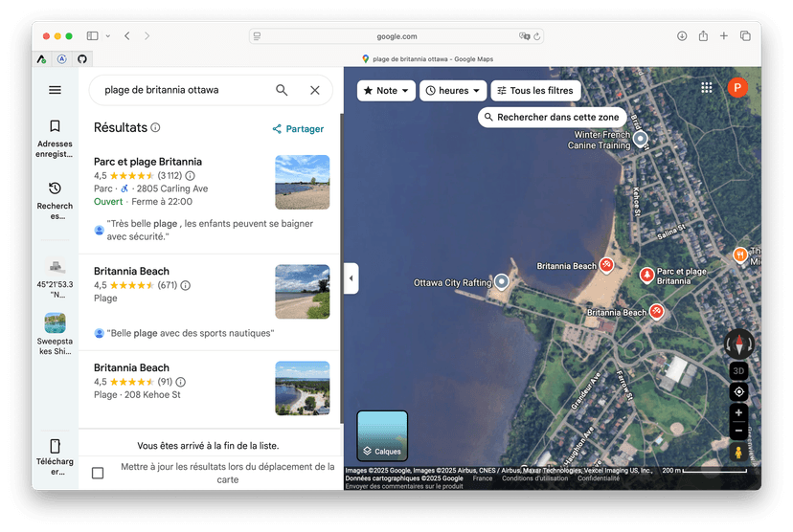
Task: Show my current location on the map
Action: pos(738,392)
